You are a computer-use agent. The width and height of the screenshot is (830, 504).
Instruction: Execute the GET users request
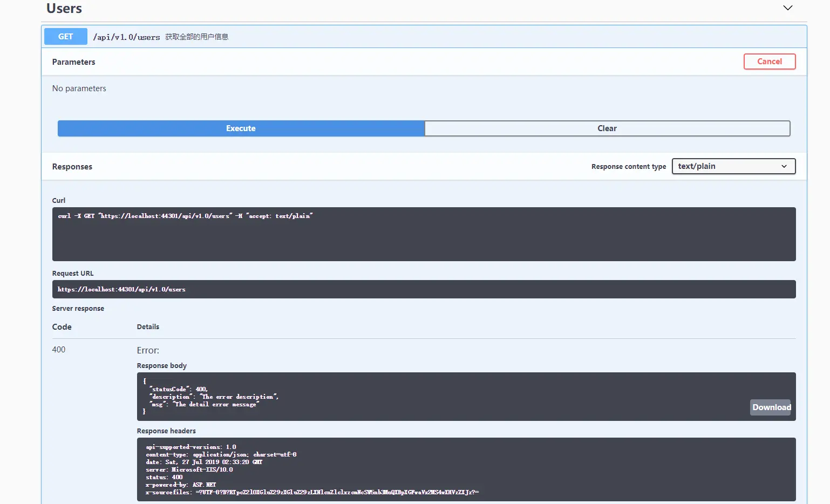241,128
